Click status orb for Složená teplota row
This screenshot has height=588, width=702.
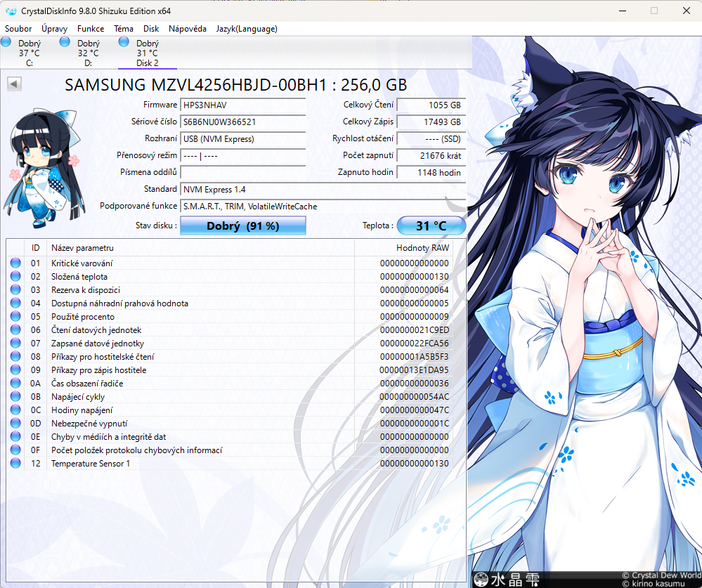pyautogui.click(x=15, y=276)
